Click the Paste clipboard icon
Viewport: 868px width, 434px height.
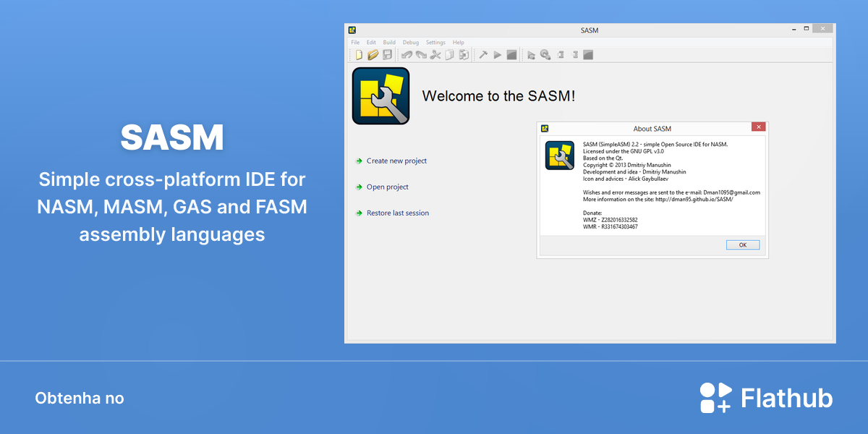pyautogui.click(x=464, y=54)
